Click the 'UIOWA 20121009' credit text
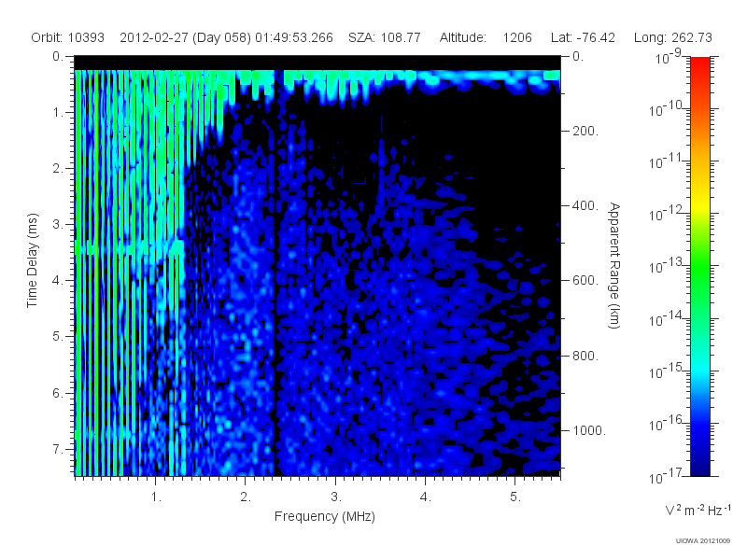 click(703, 541)
